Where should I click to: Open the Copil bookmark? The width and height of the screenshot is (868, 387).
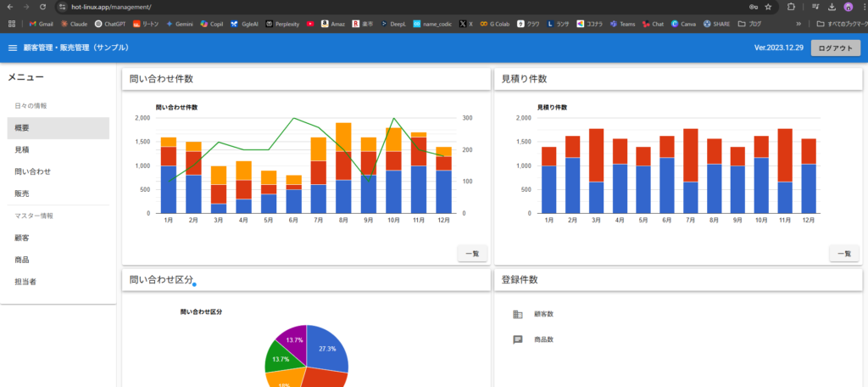(212, 24)
